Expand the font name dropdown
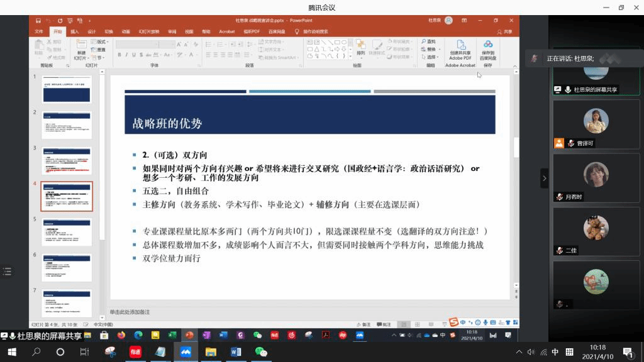 pyautogui.click(x=160, y=45)
